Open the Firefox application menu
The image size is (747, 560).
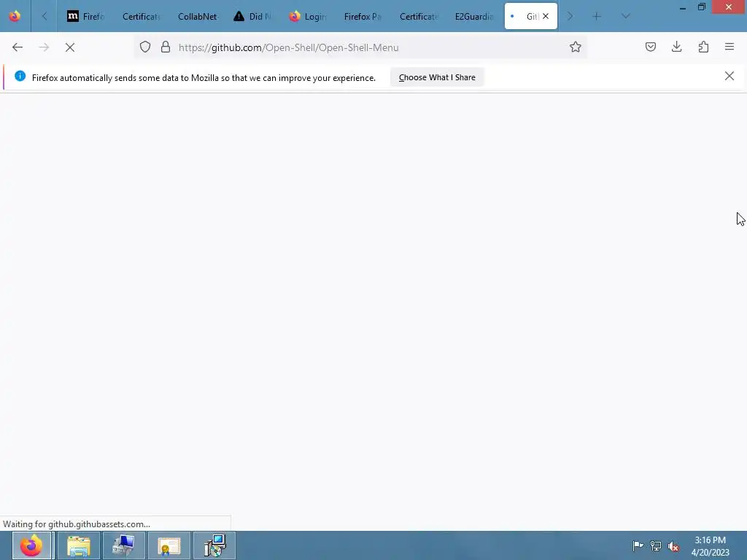click(x=729, y=47)
